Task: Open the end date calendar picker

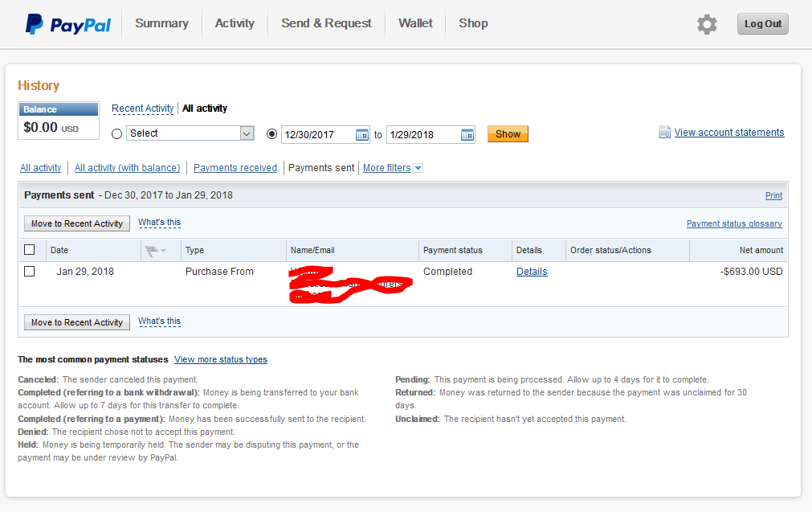Action: [467, 135]
